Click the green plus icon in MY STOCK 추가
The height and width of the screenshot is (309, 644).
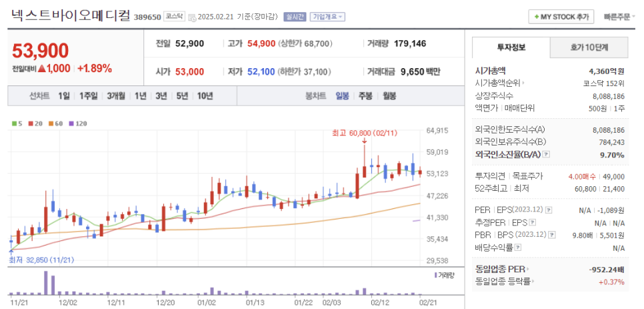pos(537,17)
